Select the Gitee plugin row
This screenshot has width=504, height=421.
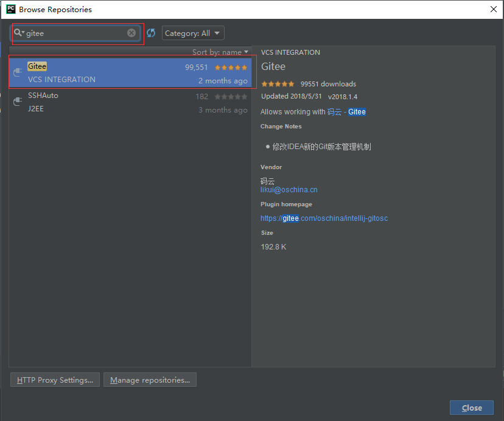pos(130,72)
